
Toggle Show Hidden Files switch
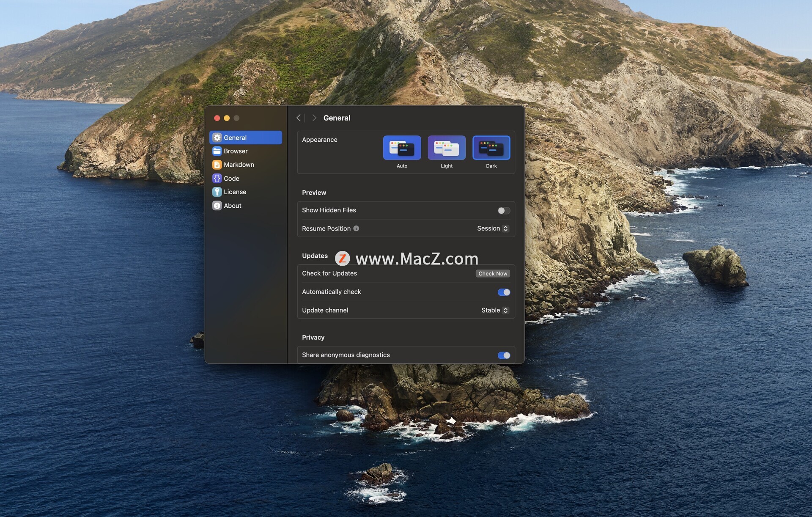click(504, 211)
